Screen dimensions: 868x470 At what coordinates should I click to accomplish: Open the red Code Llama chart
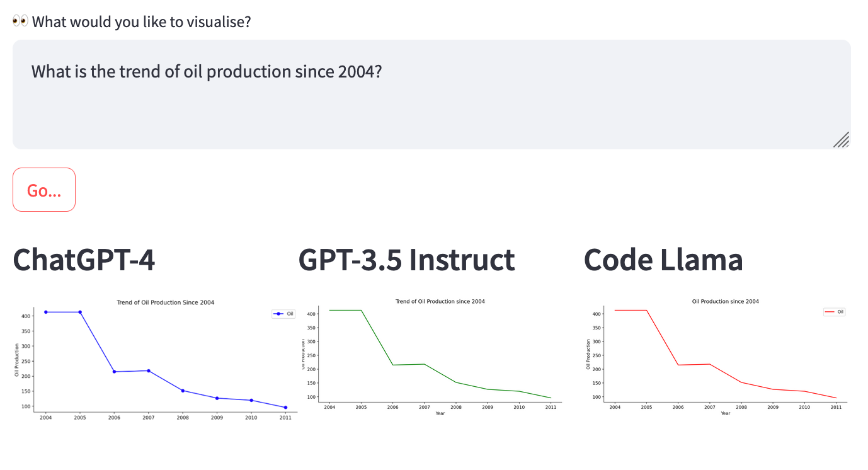click(718, 356)
